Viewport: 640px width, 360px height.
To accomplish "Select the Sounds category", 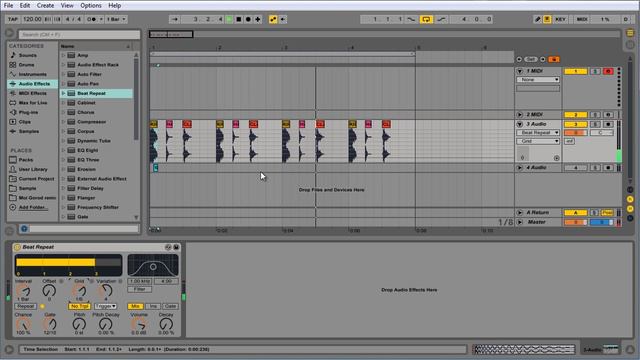I will 28,55.
